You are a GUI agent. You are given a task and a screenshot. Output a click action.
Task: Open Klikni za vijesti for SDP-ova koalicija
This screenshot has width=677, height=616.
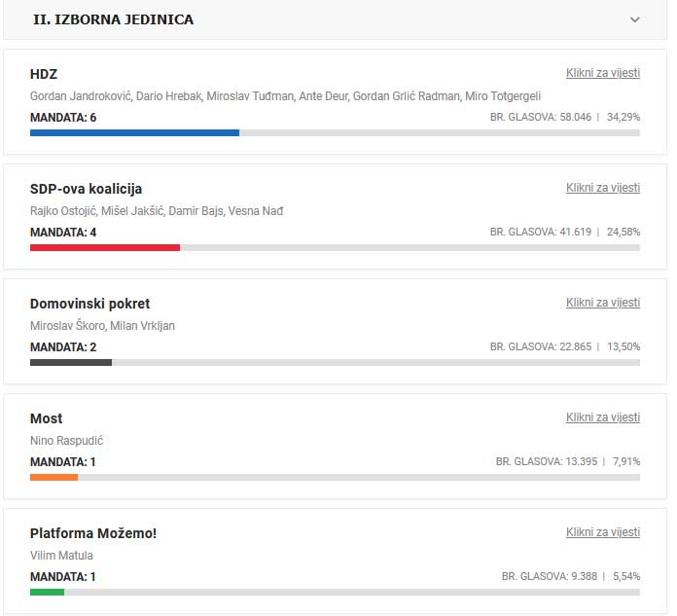(603, 188)
